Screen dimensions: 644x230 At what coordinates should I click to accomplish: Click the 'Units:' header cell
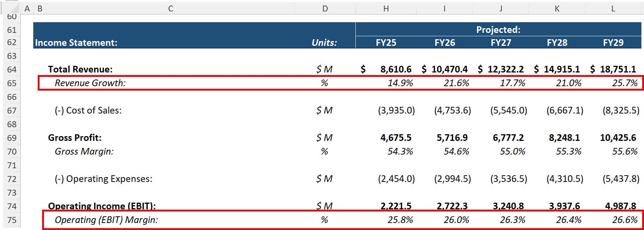[x=324, y=43]
